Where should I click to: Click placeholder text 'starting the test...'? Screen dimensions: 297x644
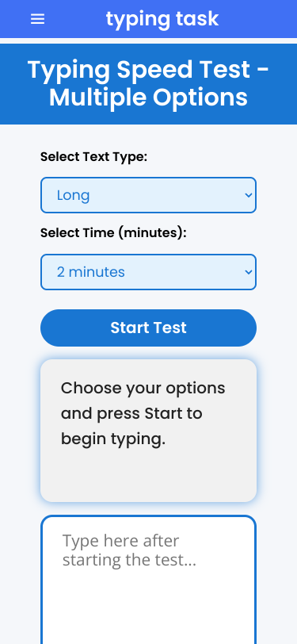coord(129,560)
